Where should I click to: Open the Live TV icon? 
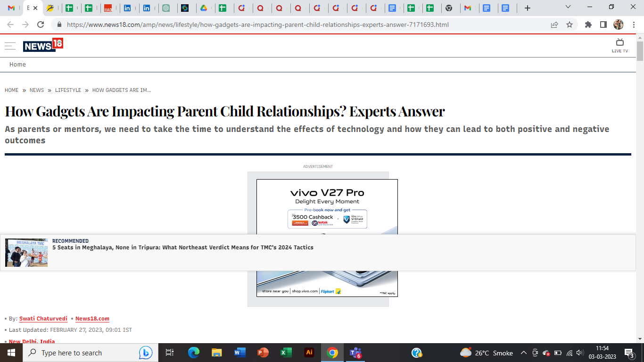[x=620, y=46]
